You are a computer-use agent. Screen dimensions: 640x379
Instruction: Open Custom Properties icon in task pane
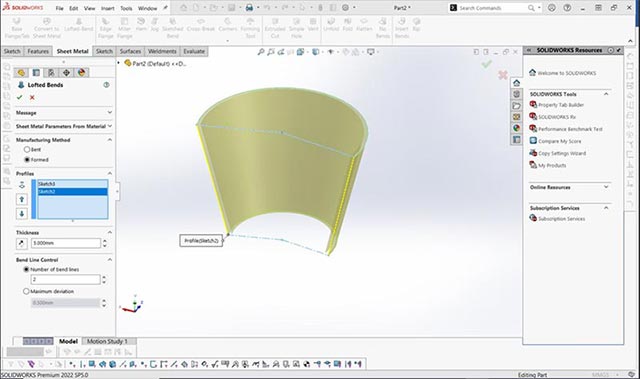516,140
